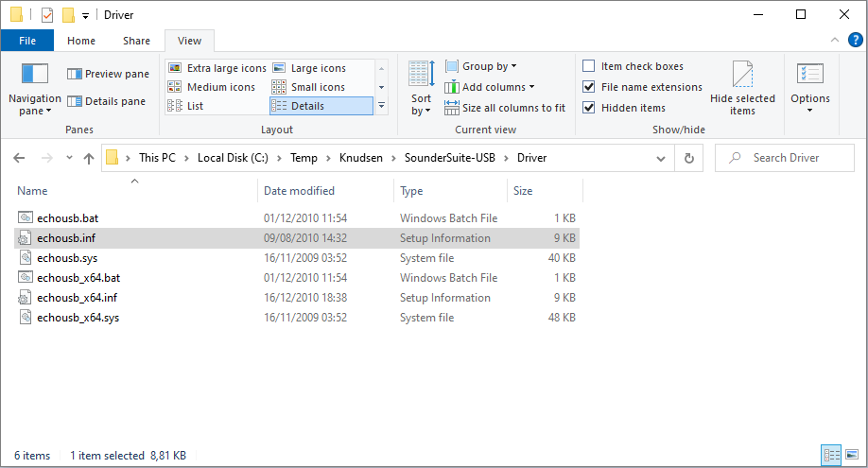Open the Folder Options button
The image size is (868, 468).
pos(810,89)
